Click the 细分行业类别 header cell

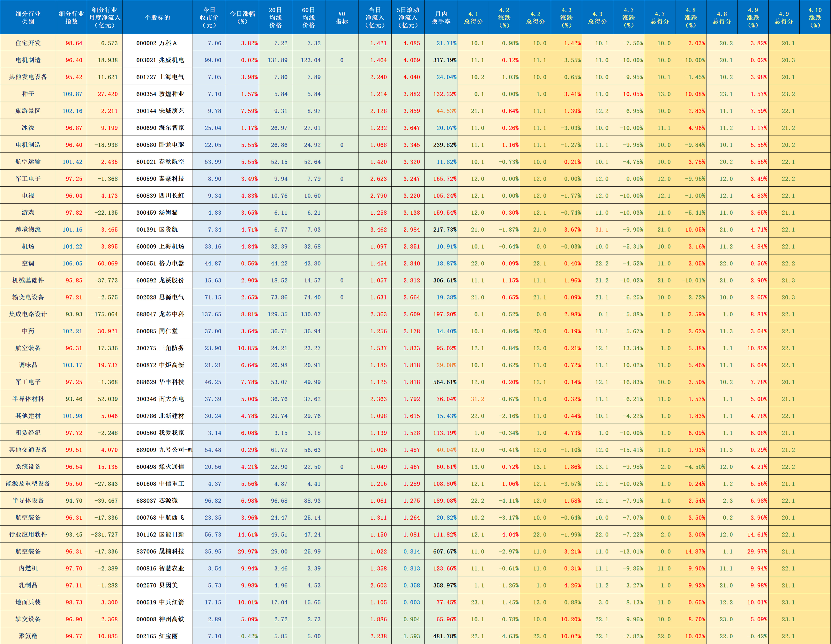click(28, 18)
